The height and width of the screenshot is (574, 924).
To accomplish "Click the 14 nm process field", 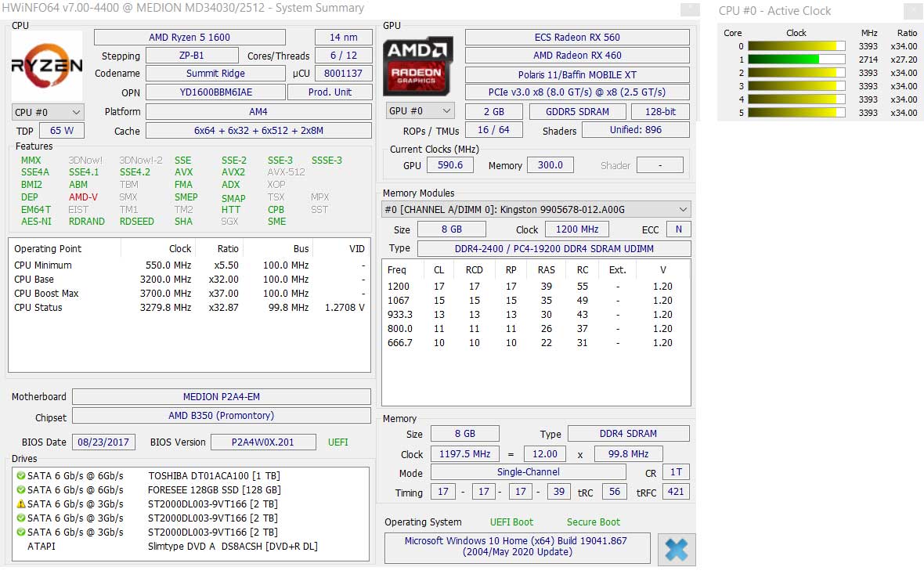I will (344, 37).
